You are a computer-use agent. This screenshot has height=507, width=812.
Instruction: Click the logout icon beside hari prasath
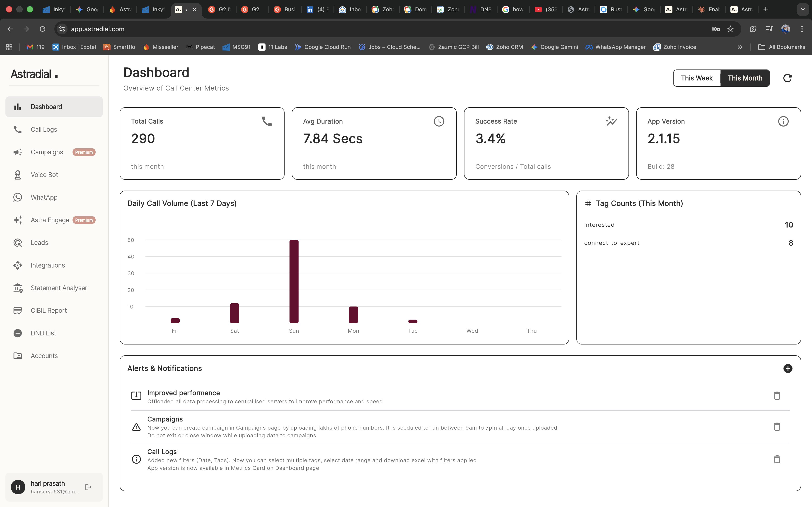pyautogui.click(x=88, y=487)
